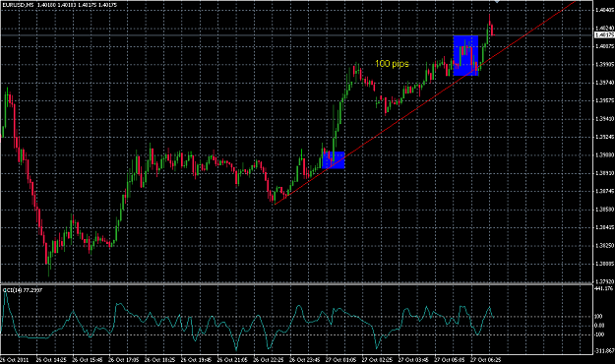The height and width of the screenshot is (364, 615).
Task: Click the 1.37920 price scale label
Action: click(604, 281)
